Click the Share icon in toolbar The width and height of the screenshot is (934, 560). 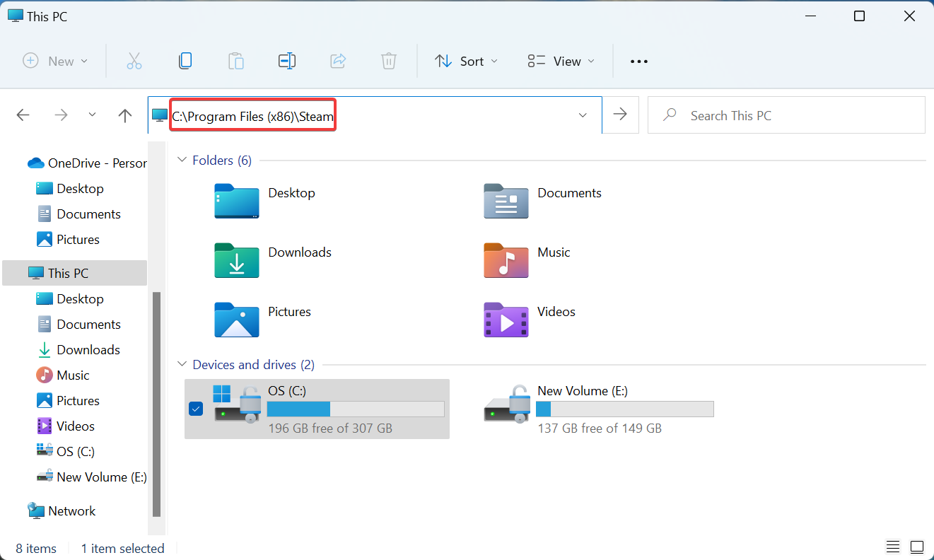click(338, 62)
